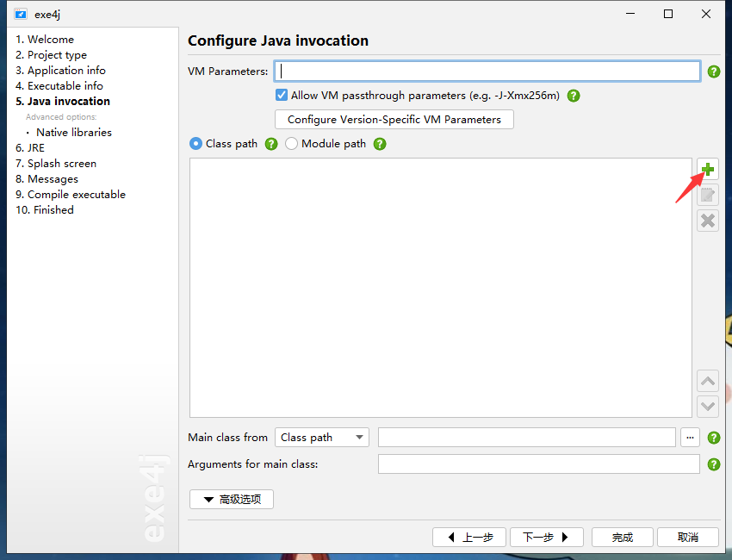
Task: Go to step 10 Finished
Action: 45,210
